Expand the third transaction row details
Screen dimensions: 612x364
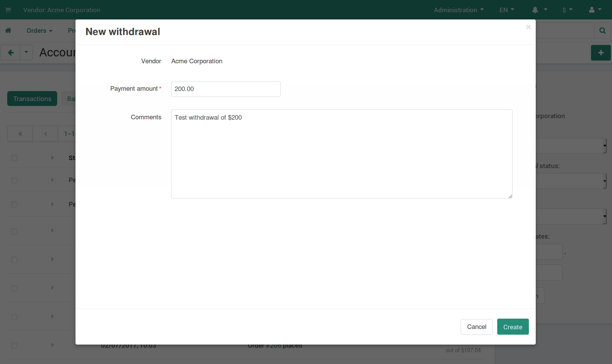(53, 231)
